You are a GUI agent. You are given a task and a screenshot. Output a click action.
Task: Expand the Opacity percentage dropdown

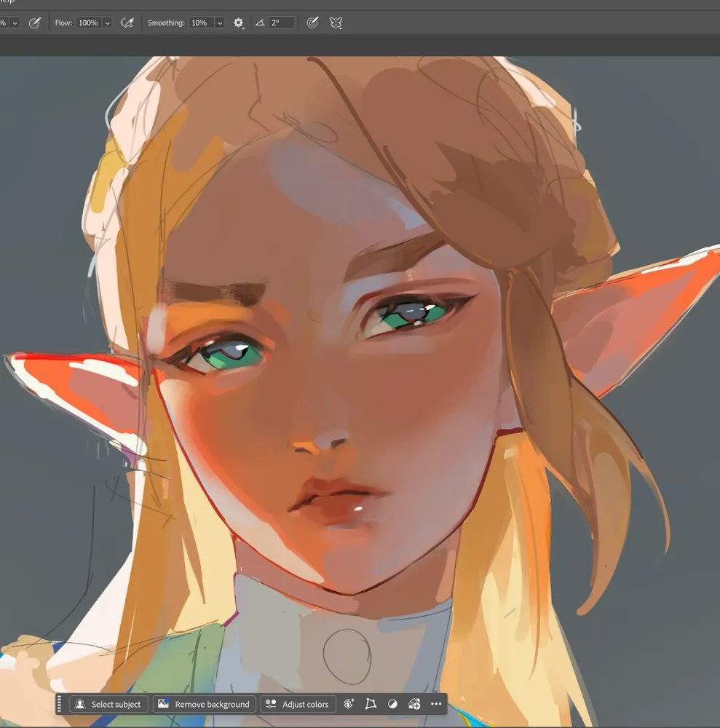point(15,23)
